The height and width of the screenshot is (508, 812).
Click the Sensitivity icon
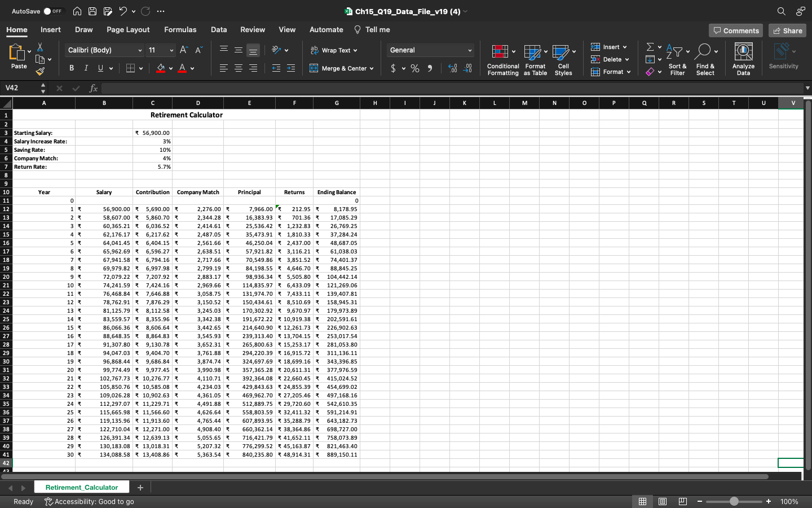783,56
